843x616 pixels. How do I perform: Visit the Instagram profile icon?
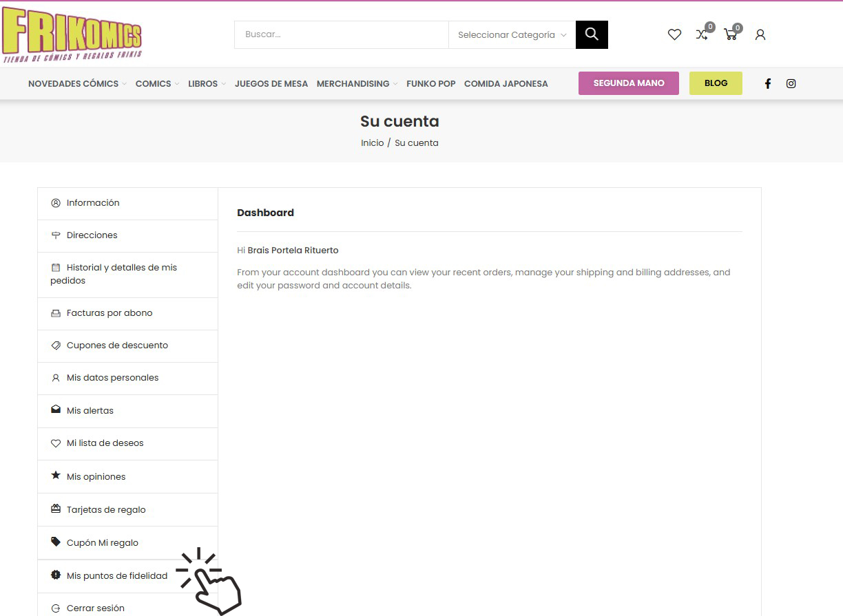point(791,83)
